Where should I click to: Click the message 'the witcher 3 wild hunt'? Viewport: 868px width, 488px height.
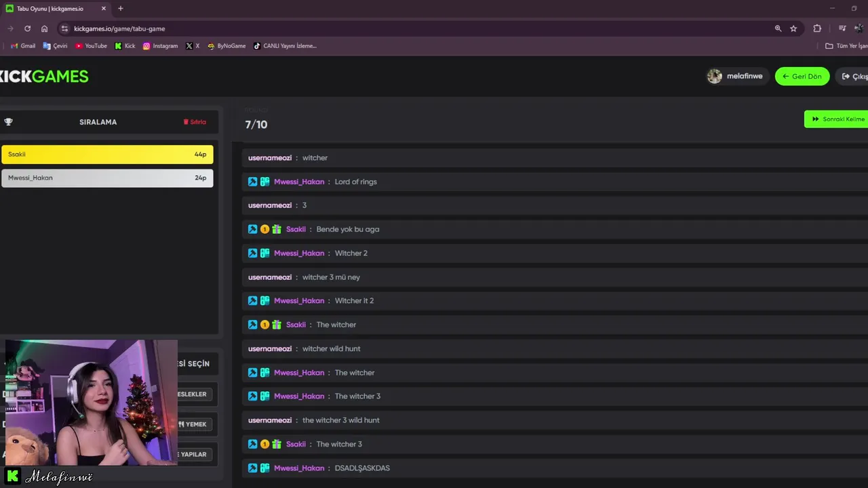(341, 420)
